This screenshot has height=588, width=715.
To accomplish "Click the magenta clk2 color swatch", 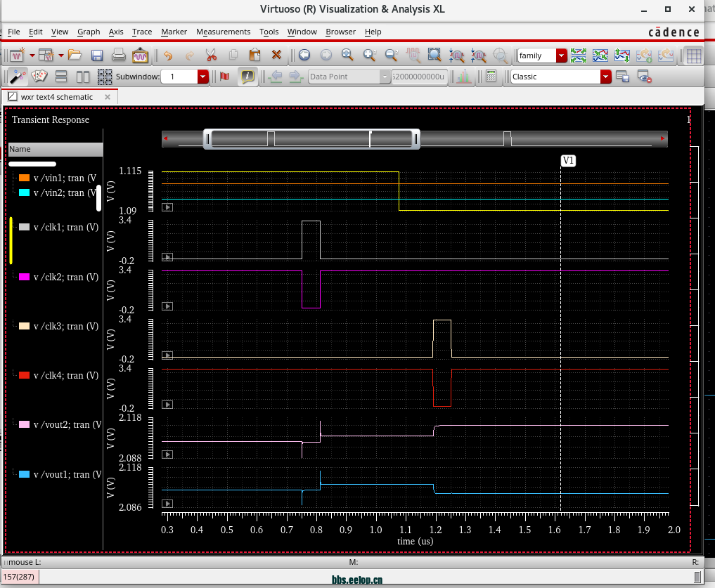I will pyautogui.click(x=24, y=277).
